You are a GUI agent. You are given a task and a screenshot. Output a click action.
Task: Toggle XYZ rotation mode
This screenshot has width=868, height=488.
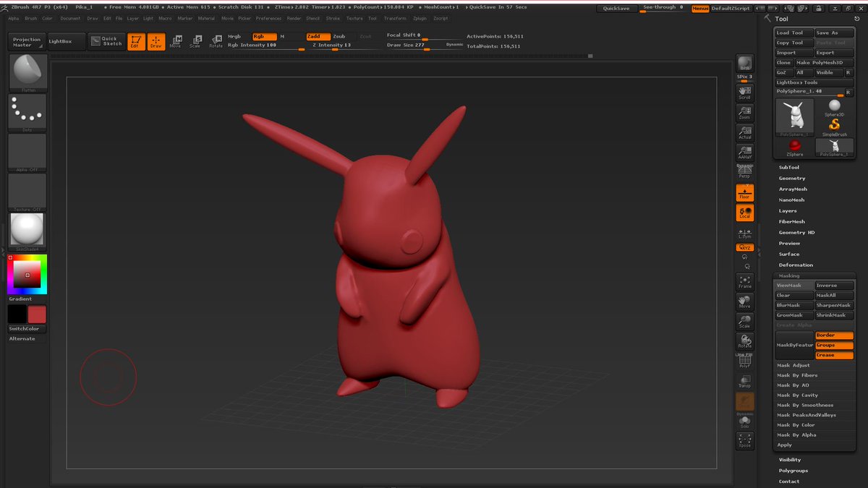(744, 248)
